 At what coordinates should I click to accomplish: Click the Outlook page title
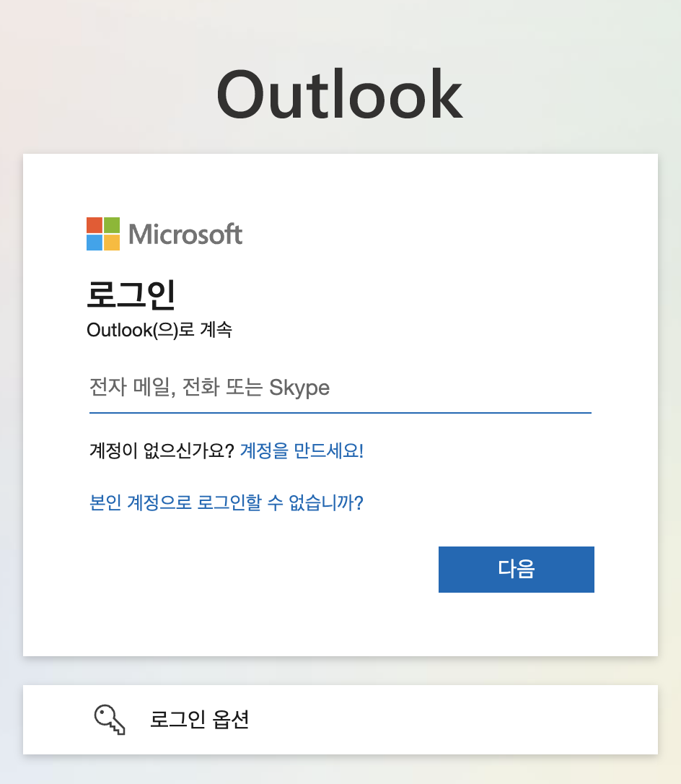pos(340,94)
